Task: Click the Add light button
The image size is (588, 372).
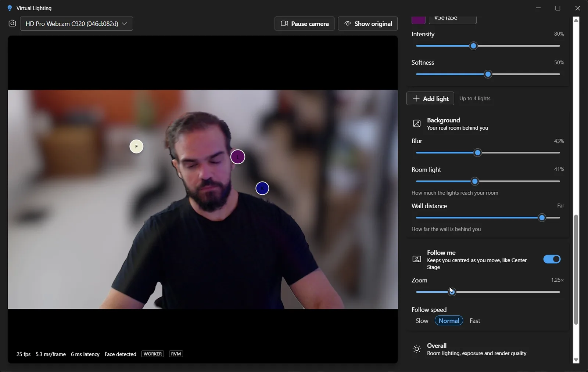Action: pyautogui.click(x=430, y=98)
